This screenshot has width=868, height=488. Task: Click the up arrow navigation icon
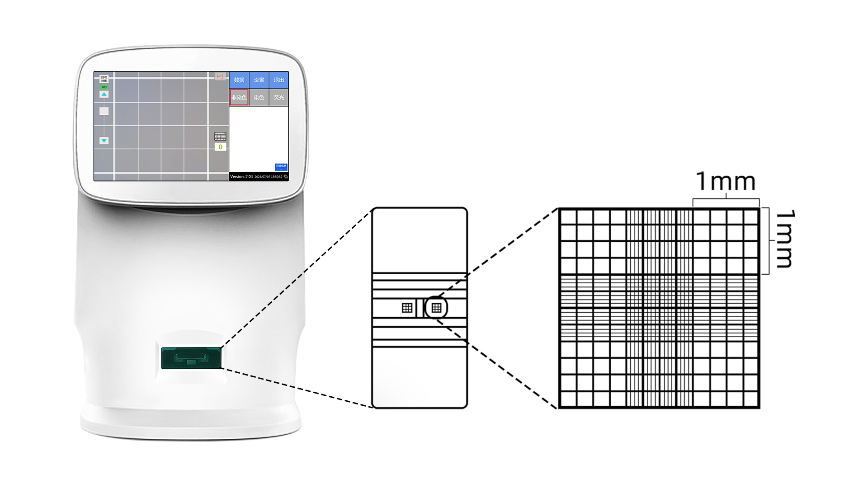(x=103, y=95)
